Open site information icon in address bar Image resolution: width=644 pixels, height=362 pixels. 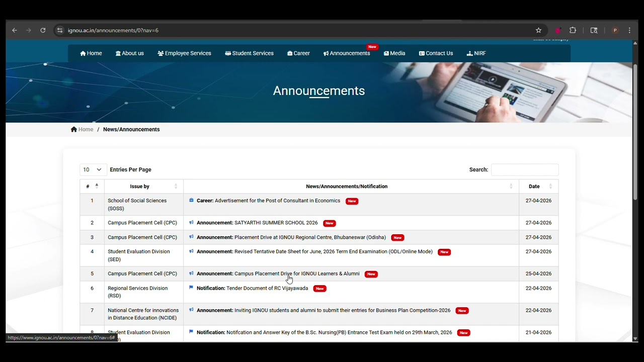click(60, 30)
